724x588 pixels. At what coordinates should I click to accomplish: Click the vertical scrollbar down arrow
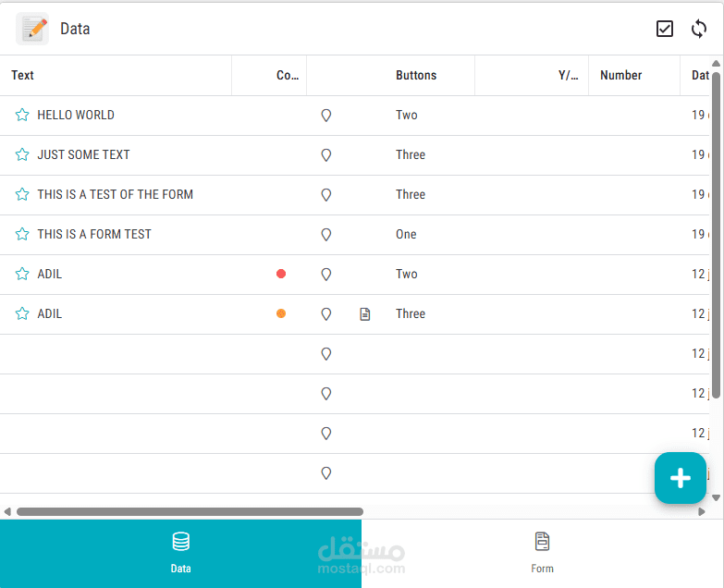[717, 497]
